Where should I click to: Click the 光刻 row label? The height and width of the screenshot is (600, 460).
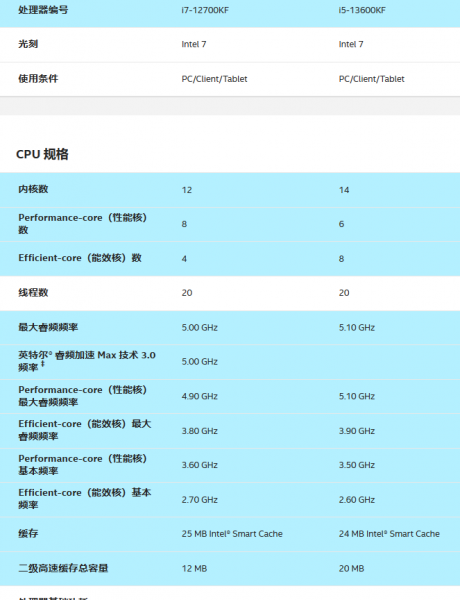click(x=28, y=44)
